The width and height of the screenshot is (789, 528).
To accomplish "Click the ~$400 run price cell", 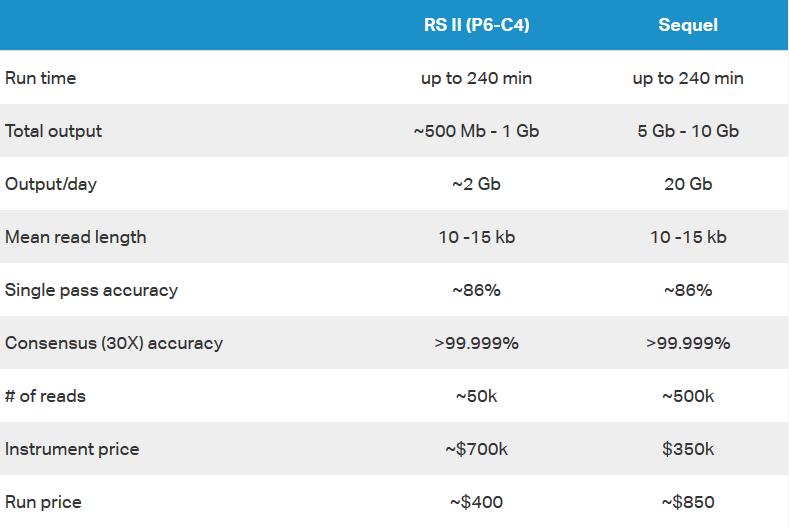I will [477, 502].
